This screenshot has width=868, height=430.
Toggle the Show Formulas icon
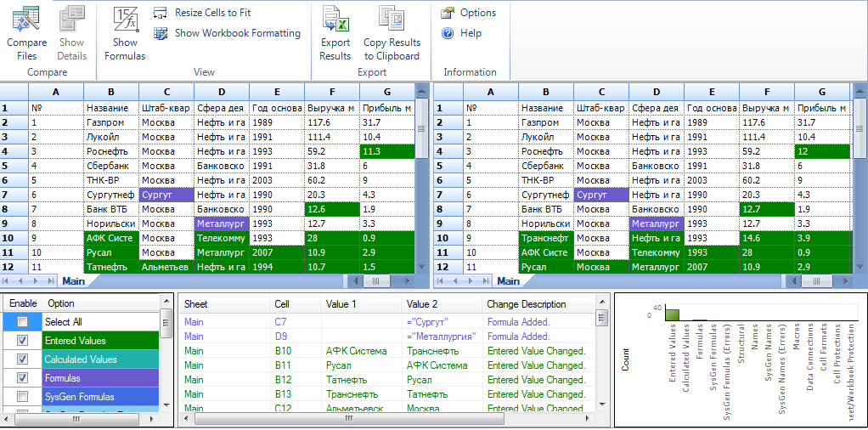point(125,19)
